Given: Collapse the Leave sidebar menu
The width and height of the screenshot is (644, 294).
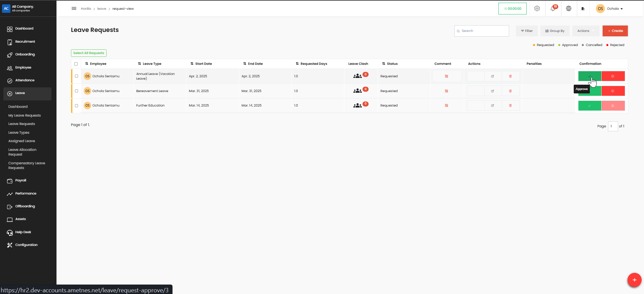Looking at the screenshot, I should [27, 94].
